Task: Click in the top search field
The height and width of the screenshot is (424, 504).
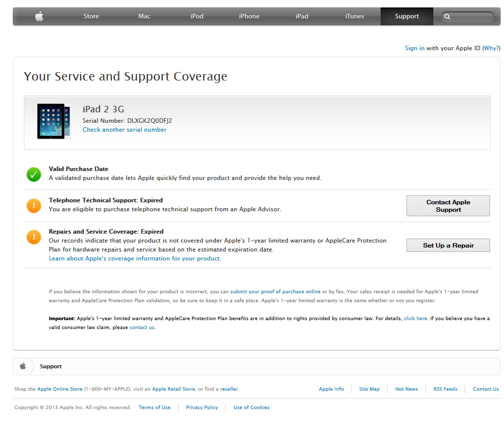Action: click(467, 17)
